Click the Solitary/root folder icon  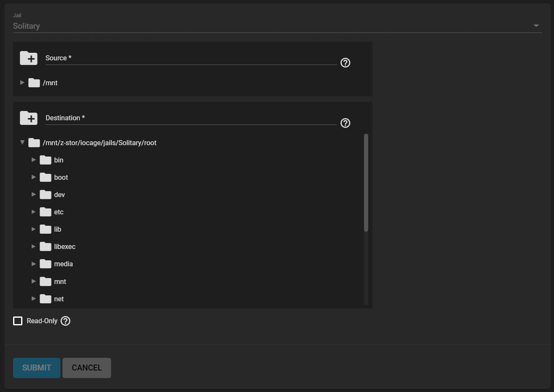34,143
